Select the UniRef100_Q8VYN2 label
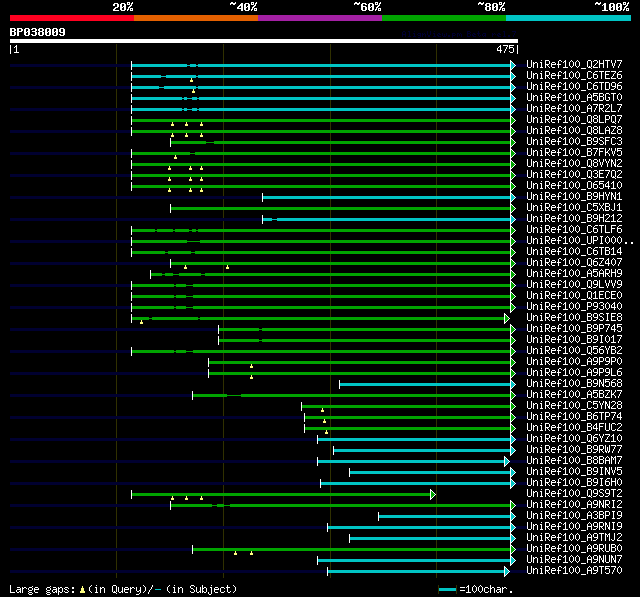 tap(574, 164)
